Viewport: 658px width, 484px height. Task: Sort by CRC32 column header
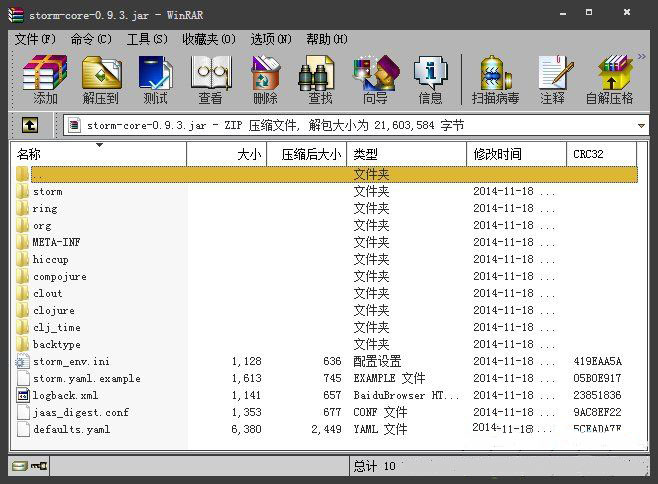pos(601,154)
